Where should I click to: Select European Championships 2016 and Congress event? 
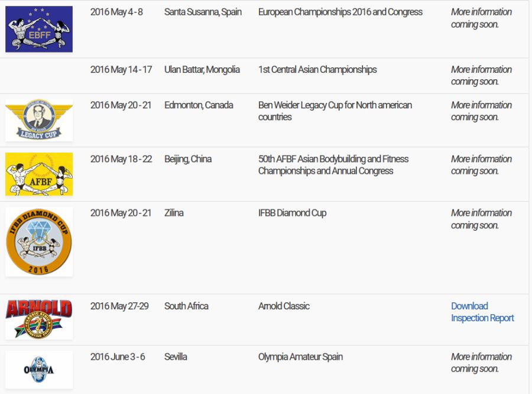(x=340, y=12)
